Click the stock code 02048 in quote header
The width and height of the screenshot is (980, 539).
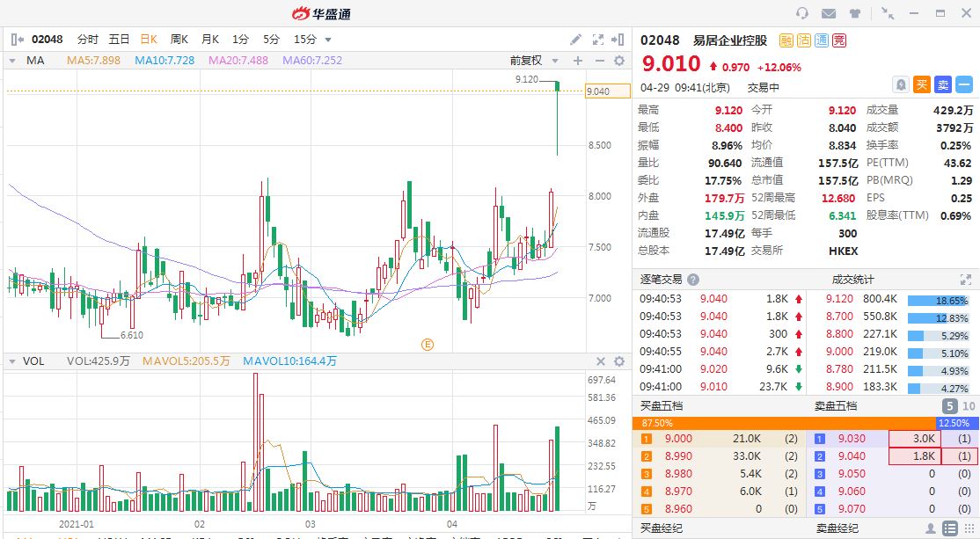pyautogui.click(x=660, y=40)
